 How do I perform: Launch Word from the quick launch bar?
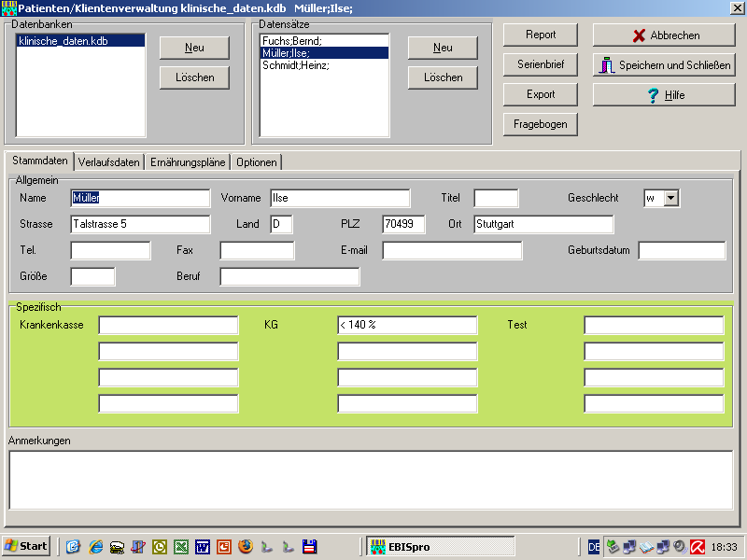[203, 547]
